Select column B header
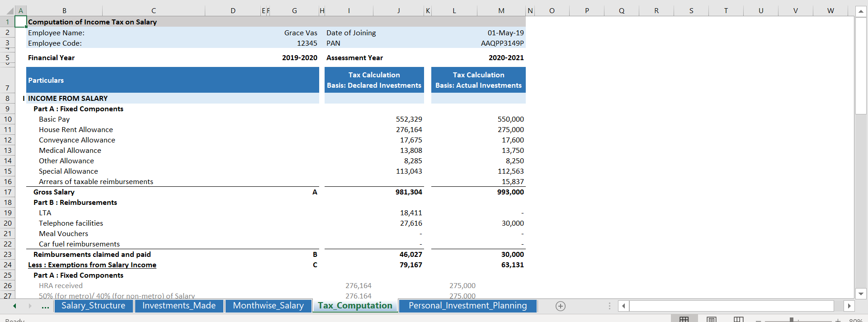This screenshot has width=868, height=322. pos(64,11)
